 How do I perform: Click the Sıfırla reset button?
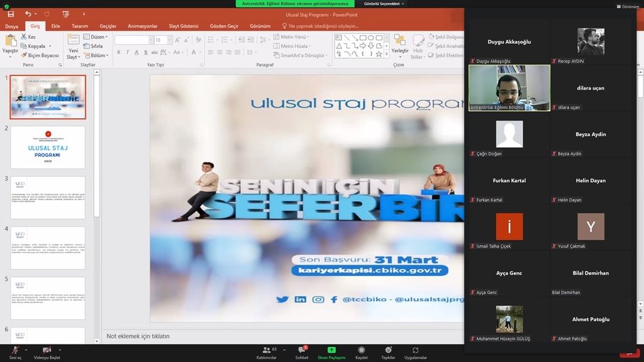[93, 46]
